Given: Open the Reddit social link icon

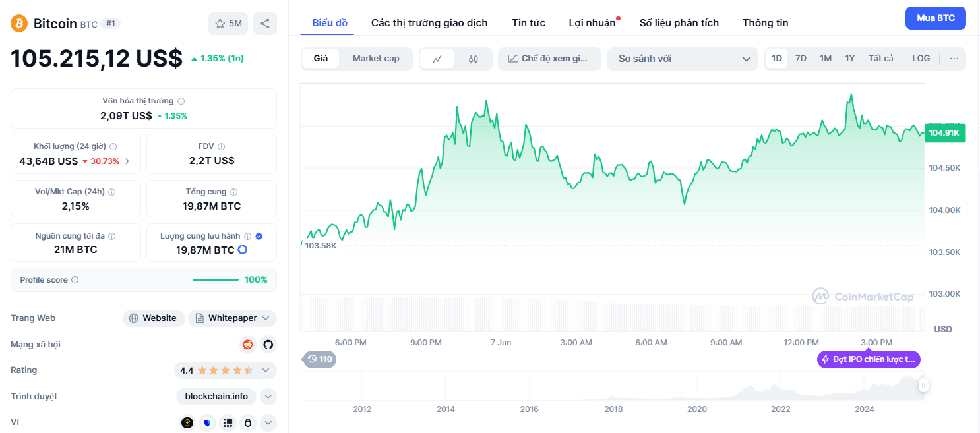Looking at the screenshot, I should coord(248,344).
